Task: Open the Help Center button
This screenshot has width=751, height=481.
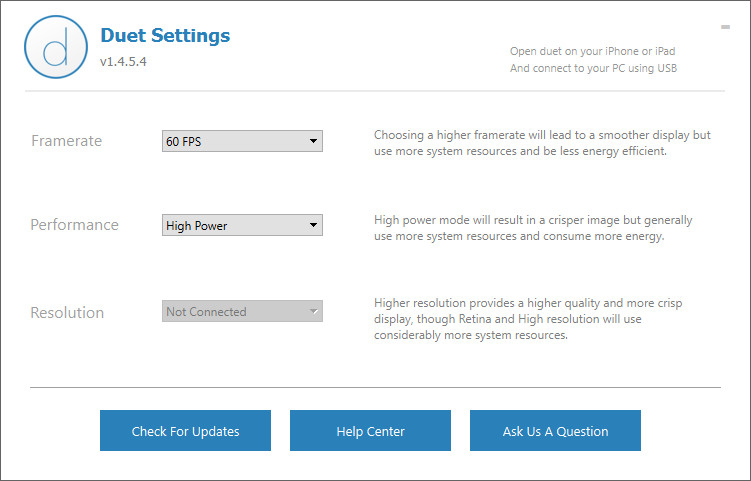Action: pyautogui.click(x=370, y=431)
